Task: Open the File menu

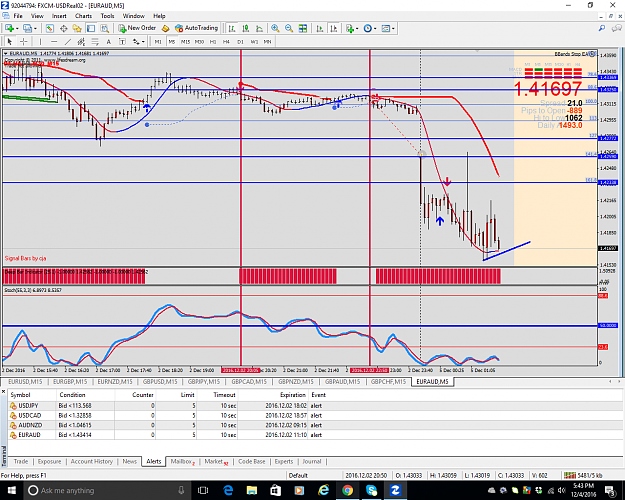Action: [x=18, y=16]
